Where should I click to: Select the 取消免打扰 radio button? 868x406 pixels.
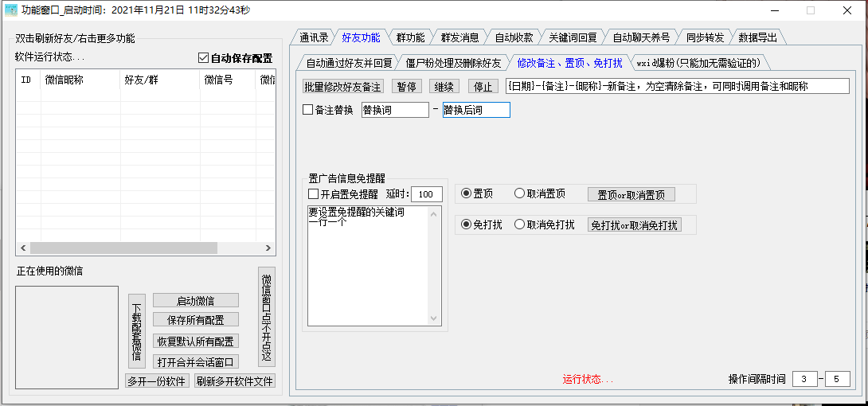point(520,224)
